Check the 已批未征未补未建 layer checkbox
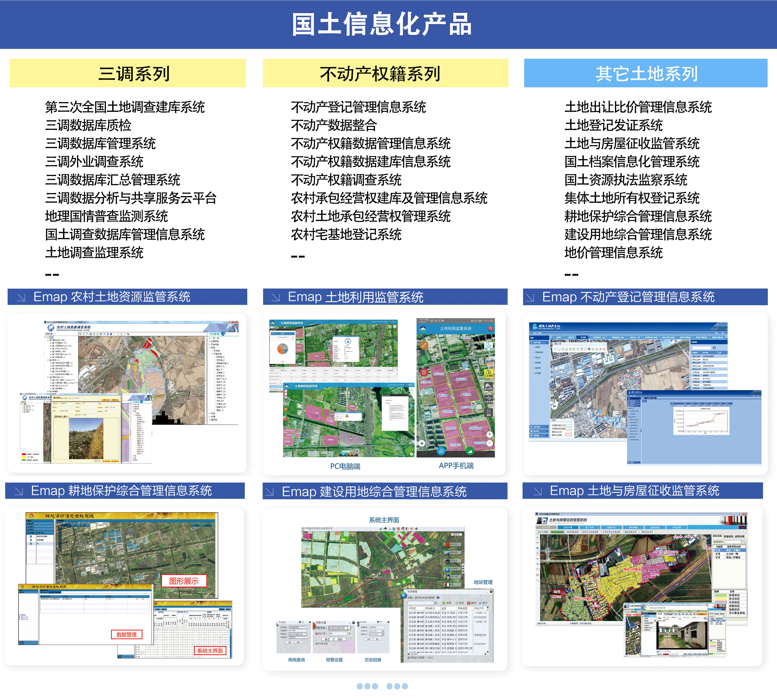 tap(53, 375)
